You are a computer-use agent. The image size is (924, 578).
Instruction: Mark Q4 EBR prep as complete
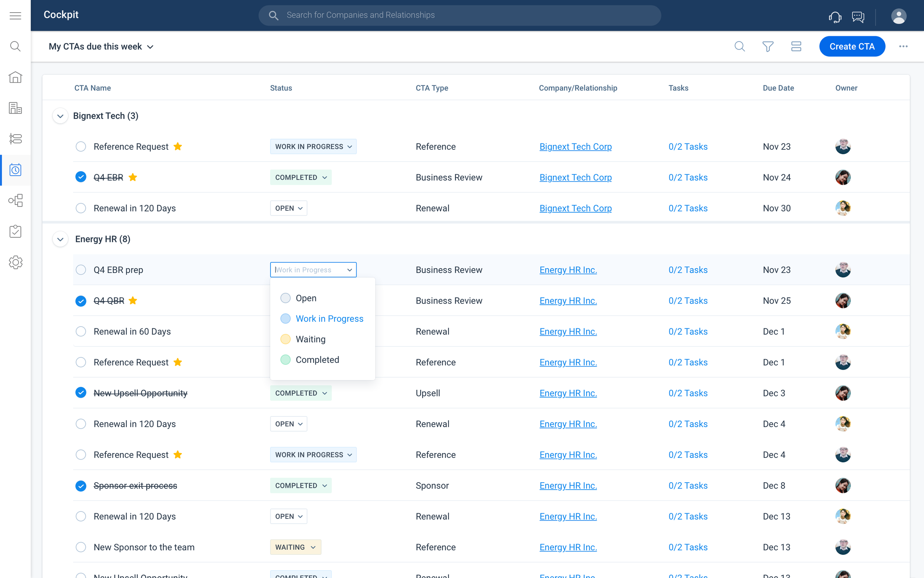[81, 270]
